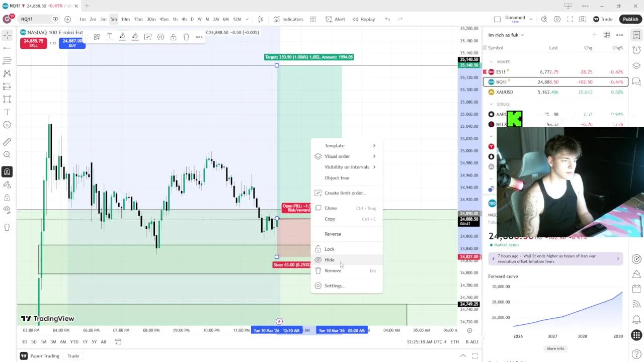Activate the zoom in tool
This screenshot has width=644, height=362.
(x=7, y=155)
